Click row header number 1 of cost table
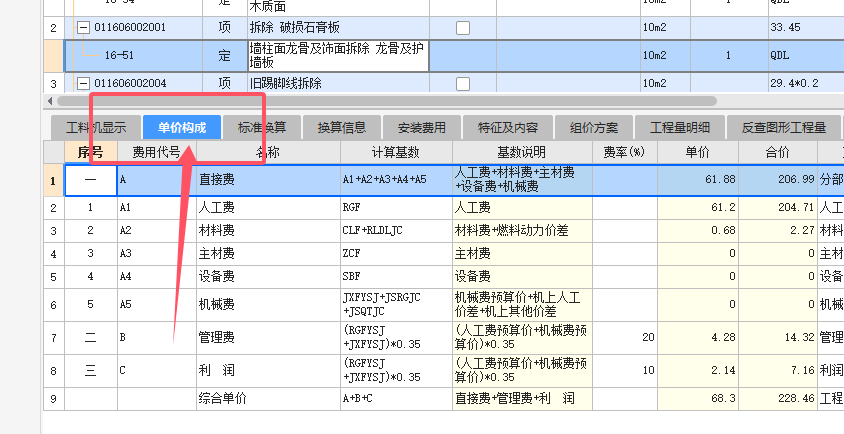 coord(53,180)
